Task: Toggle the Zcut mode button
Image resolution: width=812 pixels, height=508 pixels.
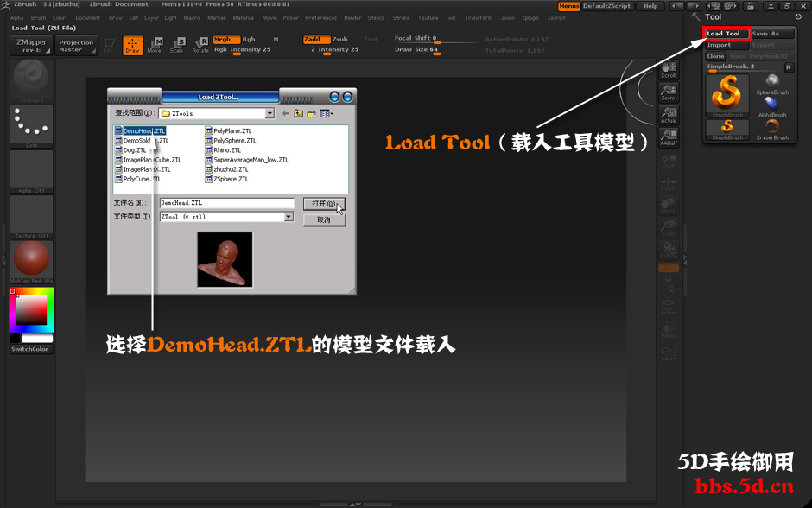Action: click(371, 40)
